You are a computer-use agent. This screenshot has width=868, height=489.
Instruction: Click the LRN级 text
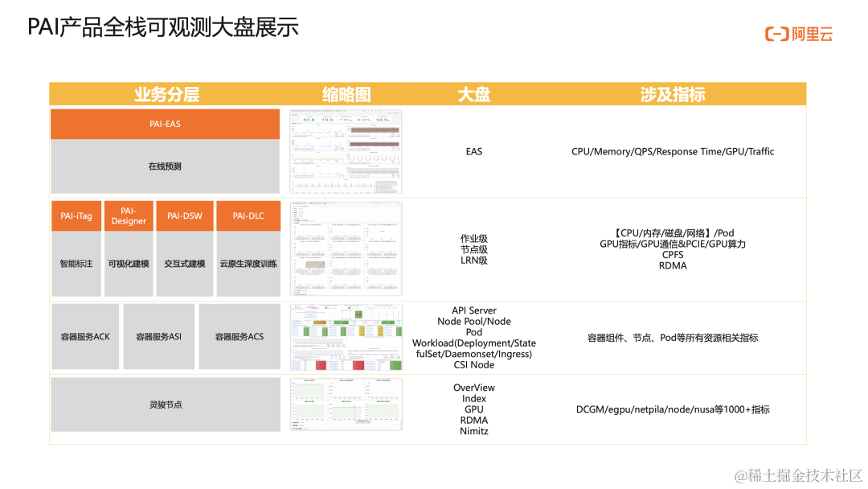coord(474,261)
